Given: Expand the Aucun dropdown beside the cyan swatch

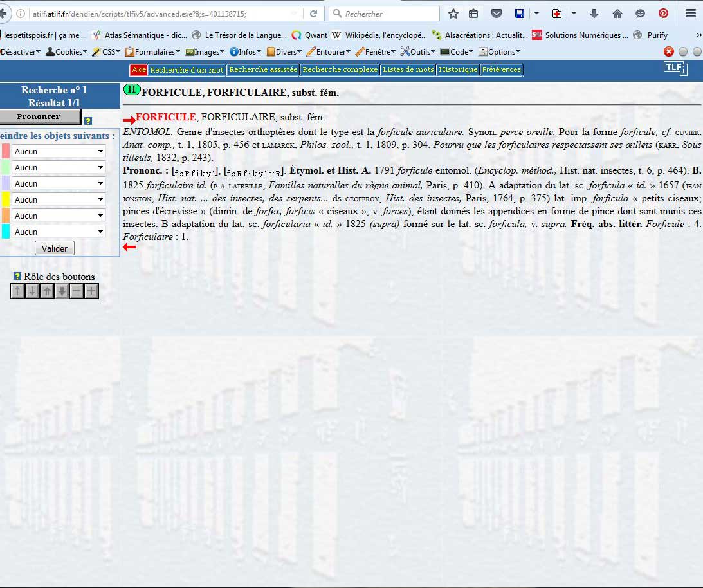Looking at the screenshot, I should coord(59,232).
